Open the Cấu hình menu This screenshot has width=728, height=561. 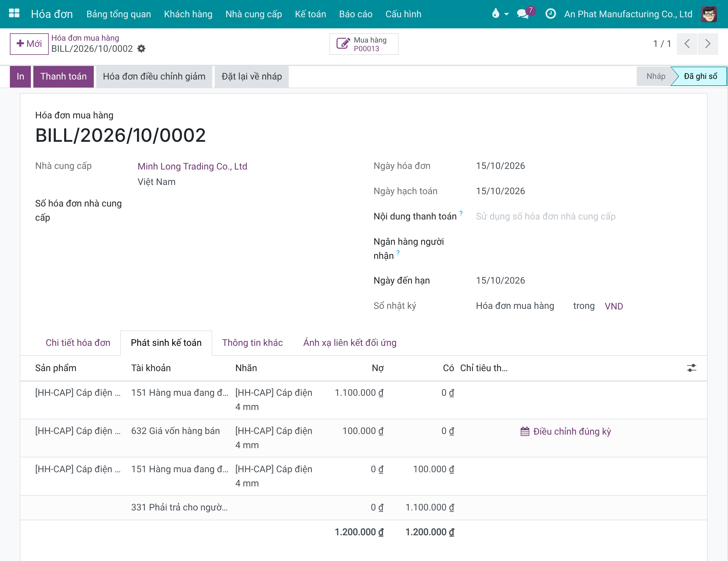[403, 14]
